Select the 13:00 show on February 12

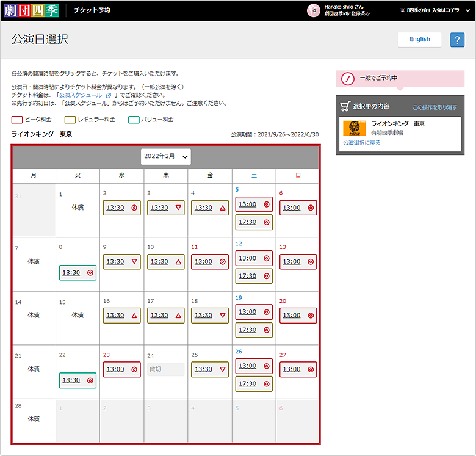254,258
